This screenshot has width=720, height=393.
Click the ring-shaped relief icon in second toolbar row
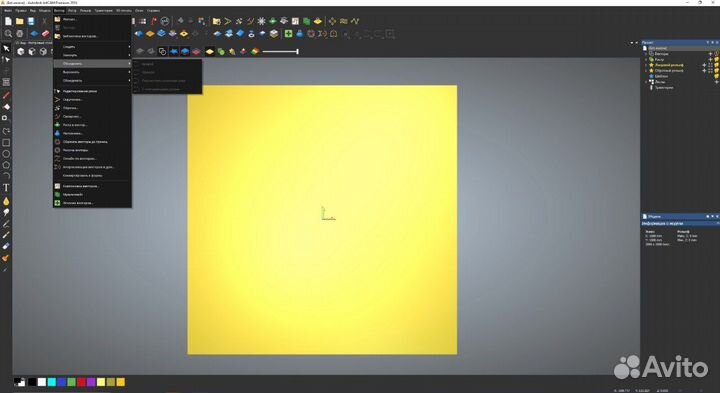point(251,34)
